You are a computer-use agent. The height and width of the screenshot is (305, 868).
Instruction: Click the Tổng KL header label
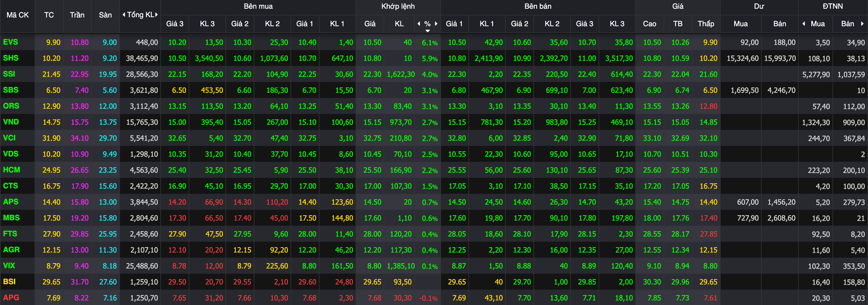[x=140, y=15]
